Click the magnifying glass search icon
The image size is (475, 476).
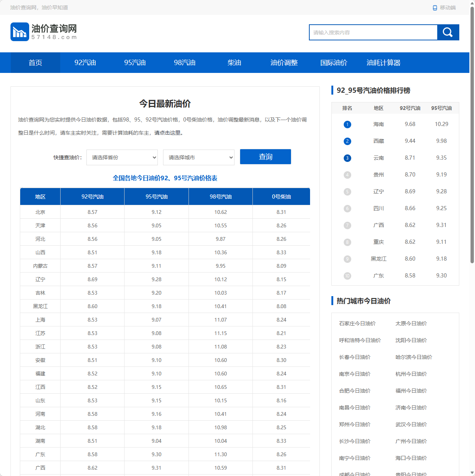click(448, 32)
